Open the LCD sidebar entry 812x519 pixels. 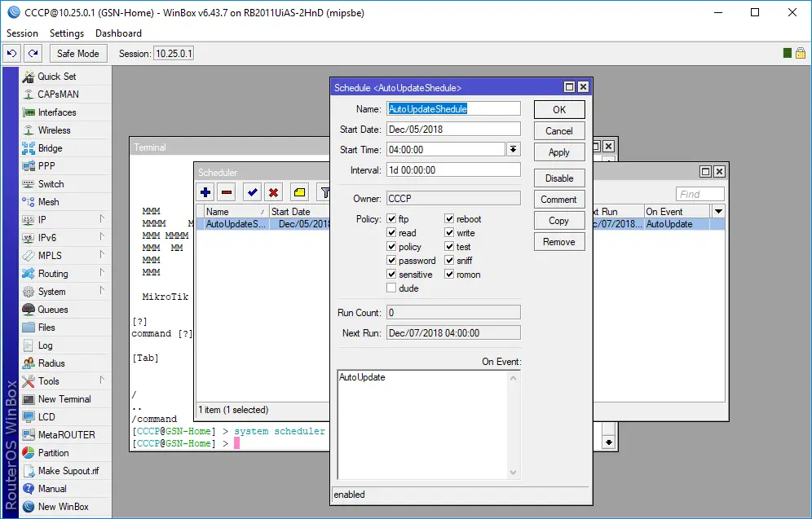[x=65, y=417]
